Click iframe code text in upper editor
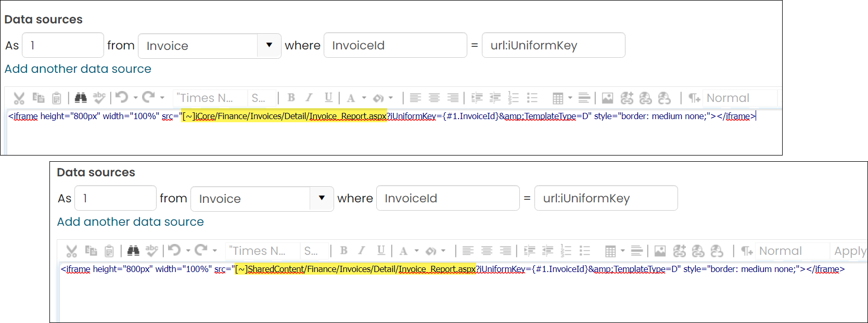This screenshot has height=323, width=868. (381, 116)
